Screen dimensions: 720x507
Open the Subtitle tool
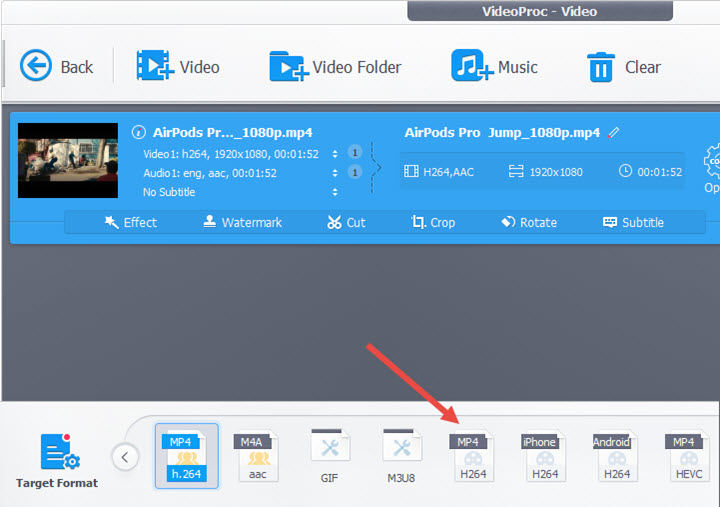point(633,223)
